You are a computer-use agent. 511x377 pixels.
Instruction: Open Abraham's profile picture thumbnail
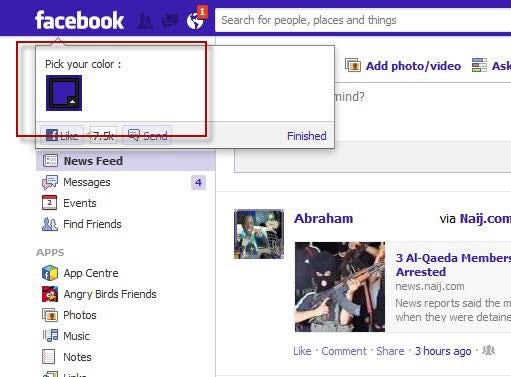(259, 234)
